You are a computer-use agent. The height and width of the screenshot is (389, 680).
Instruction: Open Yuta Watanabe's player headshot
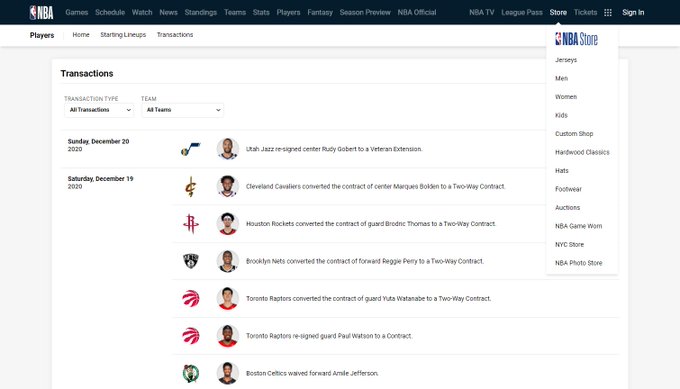pos(228,298)
